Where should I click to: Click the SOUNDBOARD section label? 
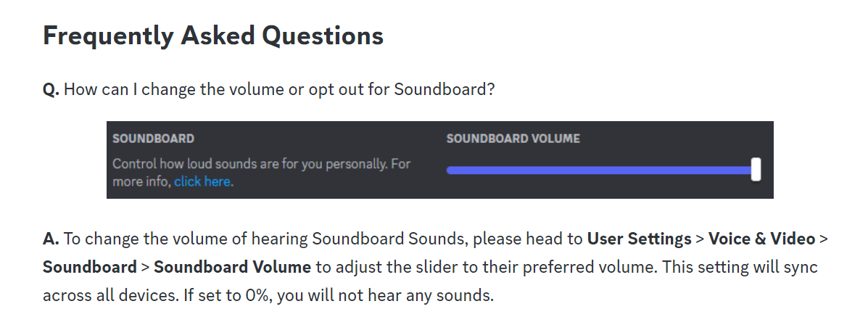[x=153, y=139]
